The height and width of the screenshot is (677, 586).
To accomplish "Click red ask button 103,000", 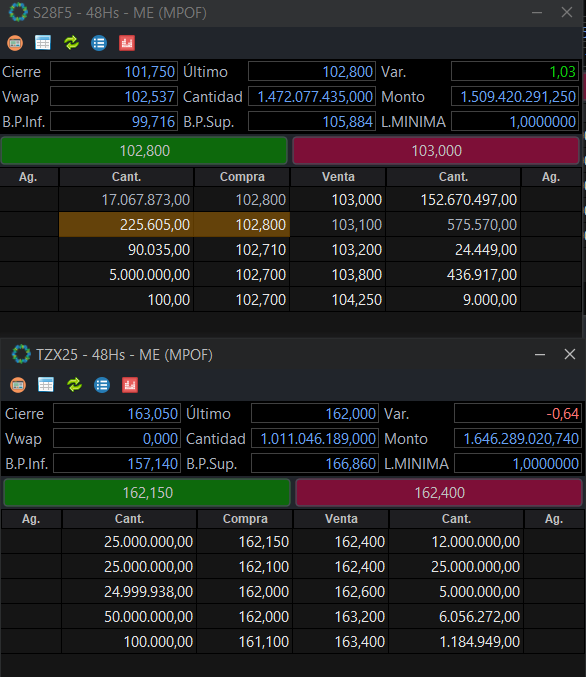I will point(436,151).
